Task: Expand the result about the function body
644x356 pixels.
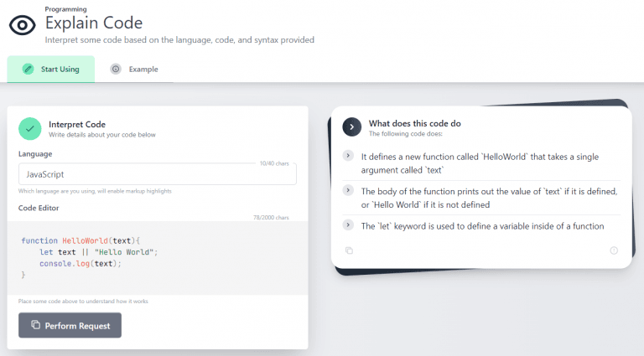Action: pos(349,191)
